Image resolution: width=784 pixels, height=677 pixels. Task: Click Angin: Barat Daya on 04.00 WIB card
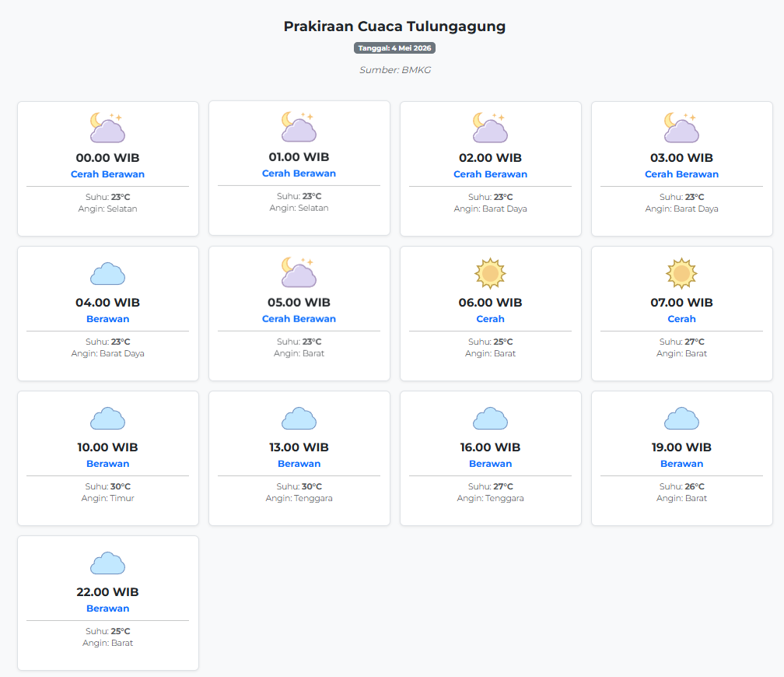pos(107,353)
